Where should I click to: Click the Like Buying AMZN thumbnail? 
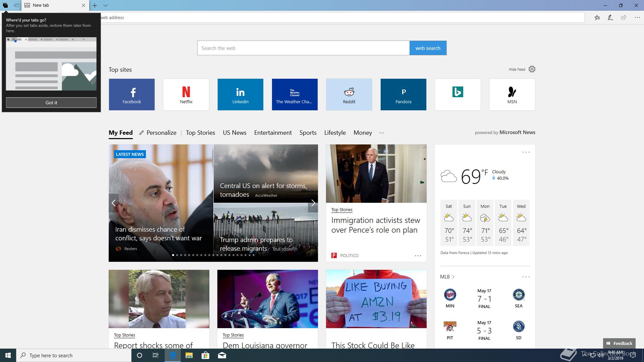[376, 299]
